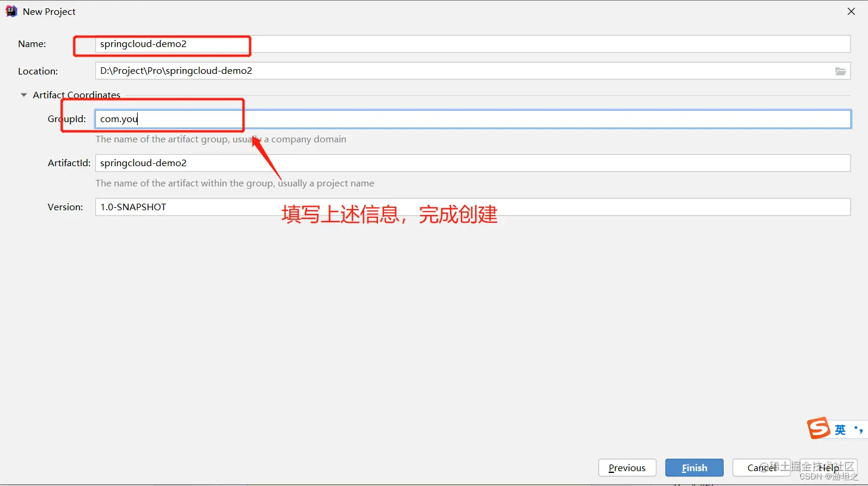
Task: Click hint text 'usually a project name'
Action: (325, 183)
